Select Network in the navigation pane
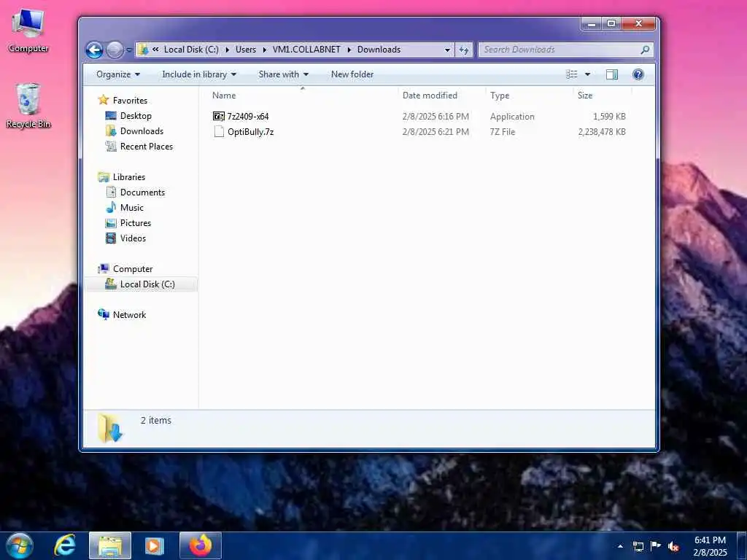The image size is (747, 560). coord(130,315)
